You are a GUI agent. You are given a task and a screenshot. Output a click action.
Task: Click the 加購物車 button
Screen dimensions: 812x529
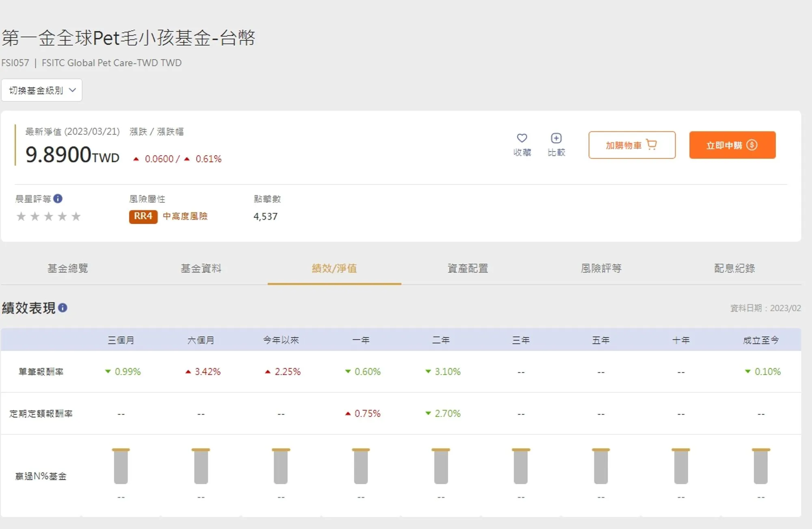[x=632, y=145]
